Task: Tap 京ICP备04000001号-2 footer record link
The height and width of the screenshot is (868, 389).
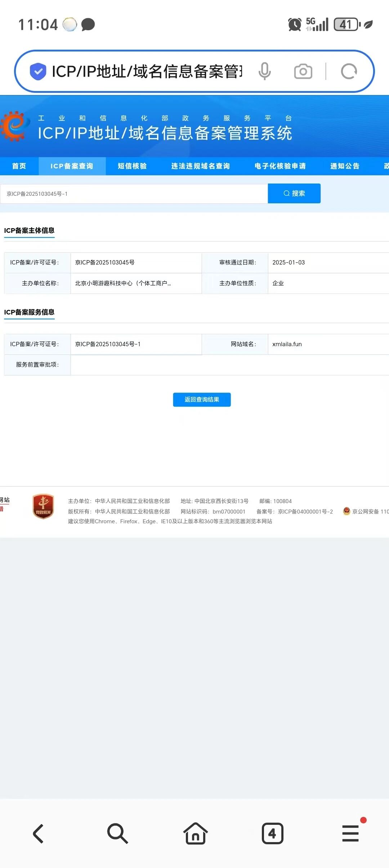Action: point(305,511)
